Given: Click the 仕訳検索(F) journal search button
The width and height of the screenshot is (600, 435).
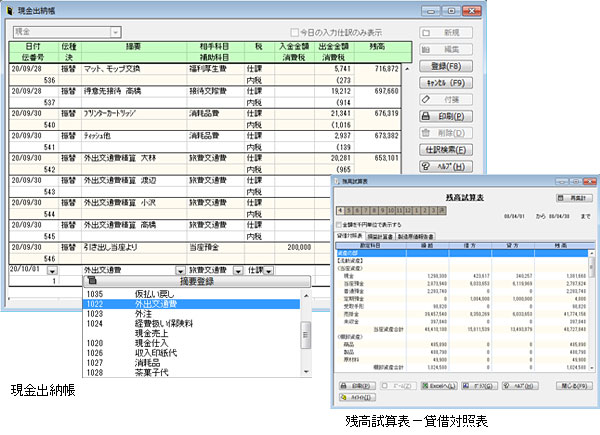Looking at the screenshot, I should (446, 150).
